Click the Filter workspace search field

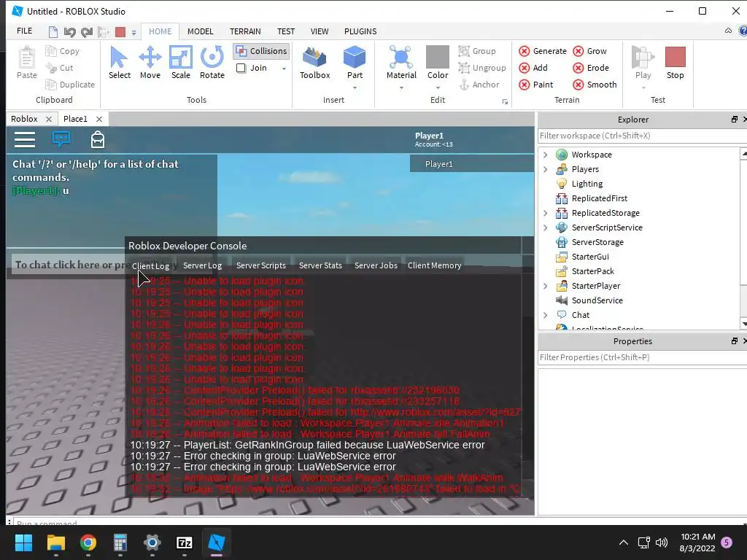tap(642, 136)
